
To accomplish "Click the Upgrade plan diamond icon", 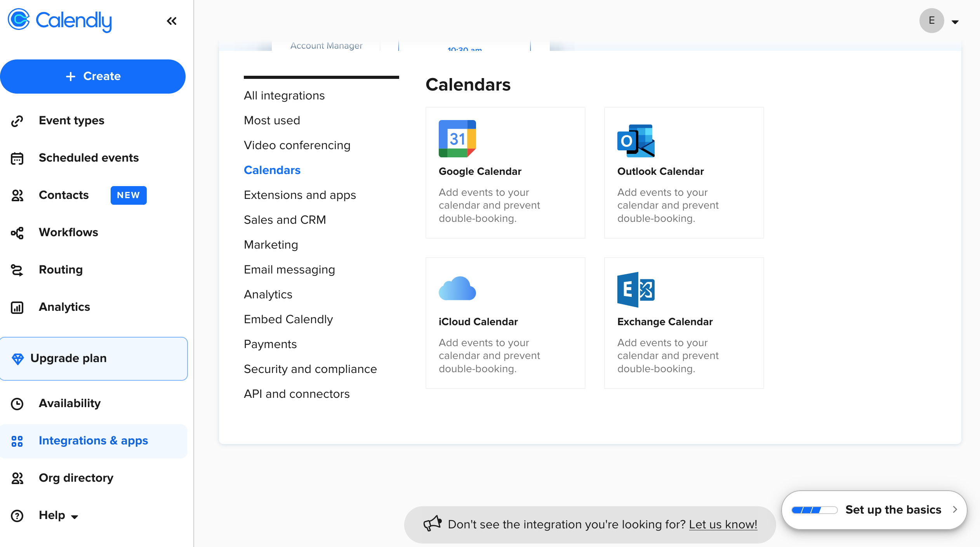I will coord(18,359).
